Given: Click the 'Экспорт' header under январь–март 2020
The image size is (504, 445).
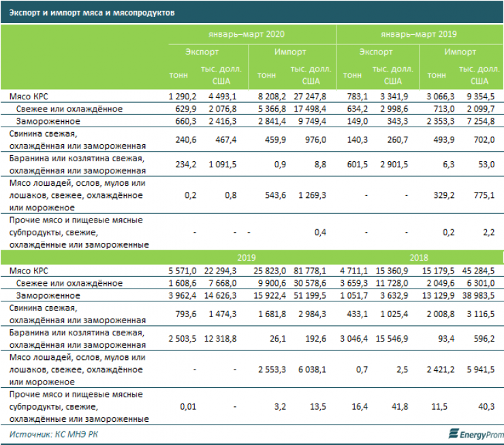Looking at the screenshot, I should pyautogui.click(x=202, y=52).
